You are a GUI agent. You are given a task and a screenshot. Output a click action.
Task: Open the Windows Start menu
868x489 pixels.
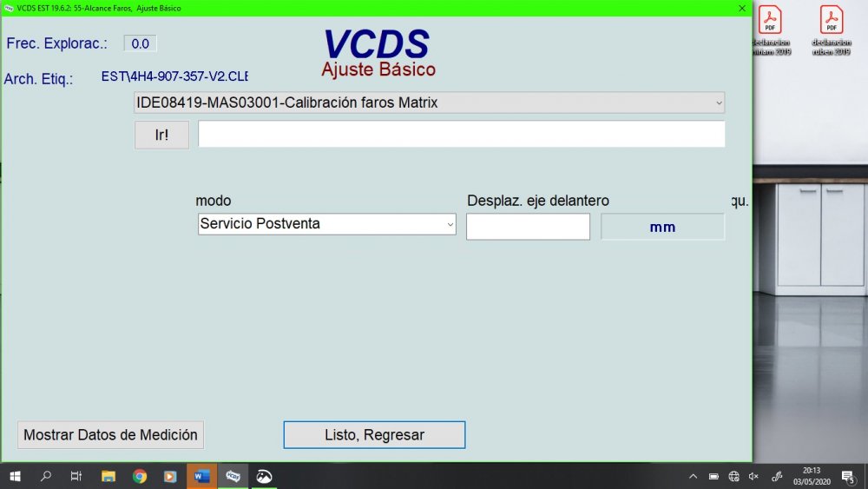[x=15, y=476]
